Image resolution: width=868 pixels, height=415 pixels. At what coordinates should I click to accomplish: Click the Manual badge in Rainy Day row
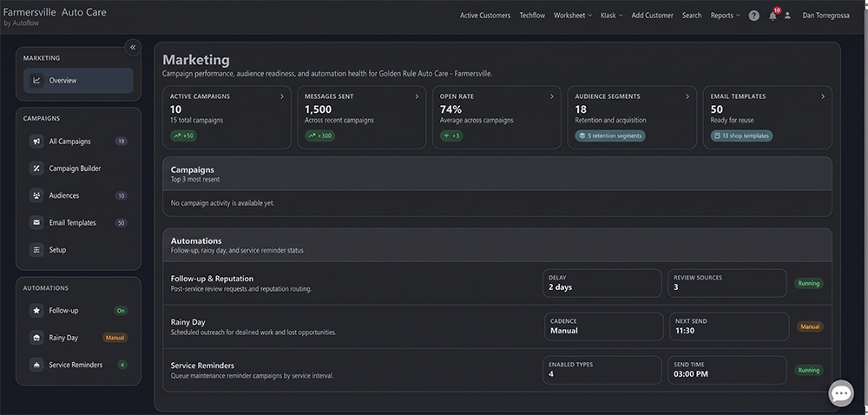[x=810, y=326]
